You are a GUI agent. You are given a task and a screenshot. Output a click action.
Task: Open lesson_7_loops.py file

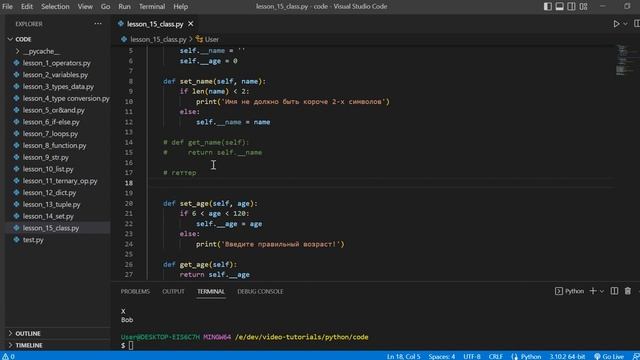[50, 134]
